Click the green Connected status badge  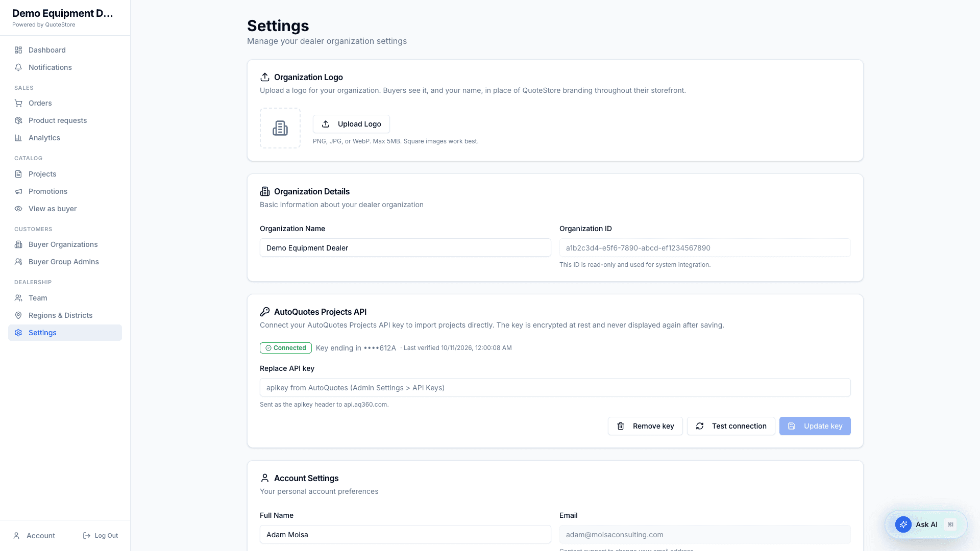(286, 348)
